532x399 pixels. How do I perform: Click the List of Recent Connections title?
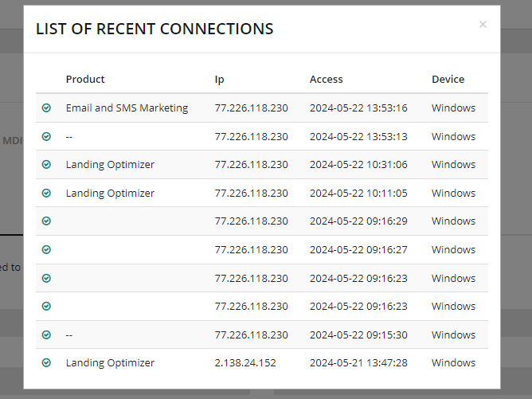click(155, 29)
